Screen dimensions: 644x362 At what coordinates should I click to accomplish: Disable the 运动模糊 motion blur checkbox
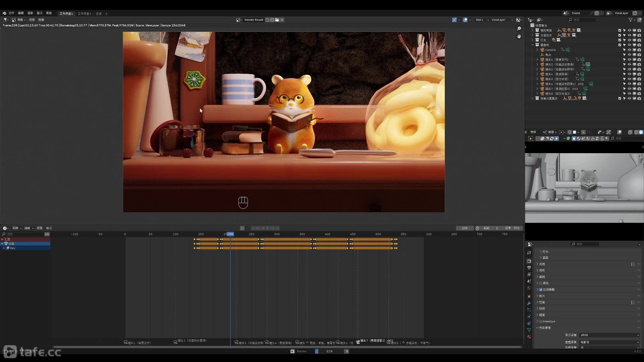[x=541, y=290]
